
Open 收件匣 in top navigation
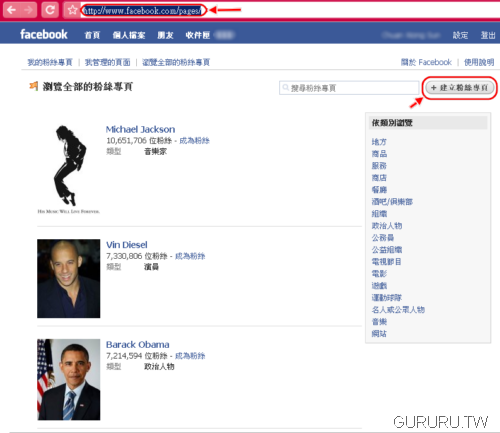198,35
